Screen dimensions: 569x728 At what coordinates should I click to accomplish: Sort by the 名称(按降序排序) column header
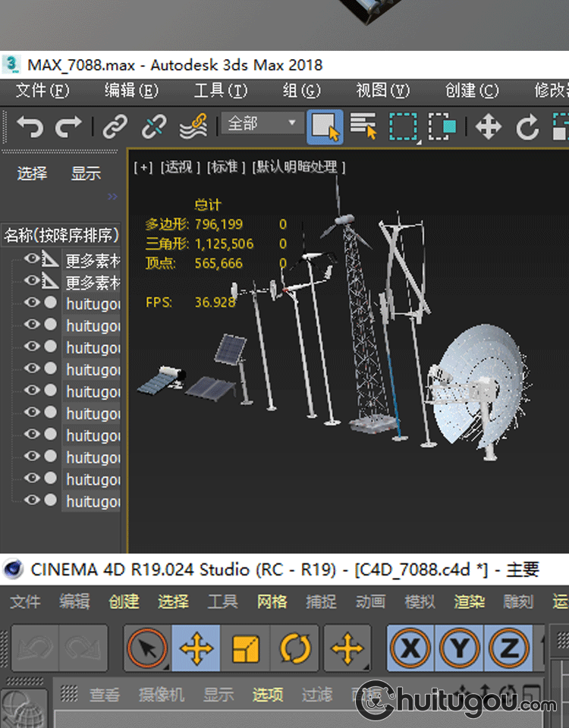click(x=61, y=234)
